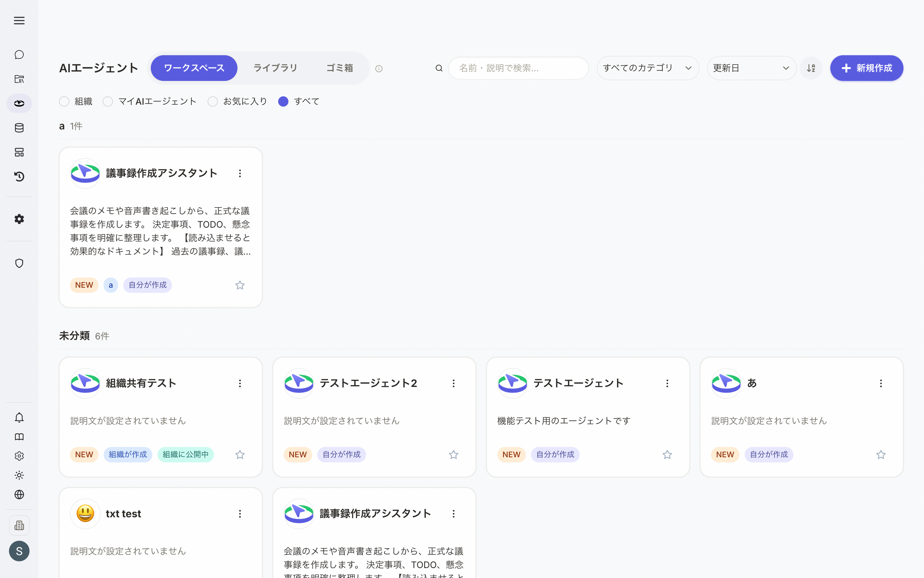Open the shield security sidebar icon

[x=19, y=263]
